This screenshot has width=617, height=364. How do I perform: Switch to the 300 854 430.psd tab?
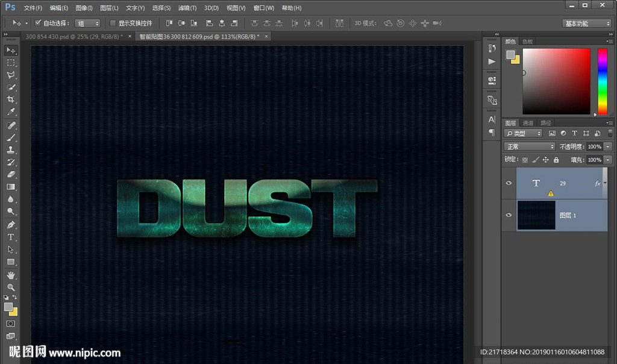(x=74, y=36)
